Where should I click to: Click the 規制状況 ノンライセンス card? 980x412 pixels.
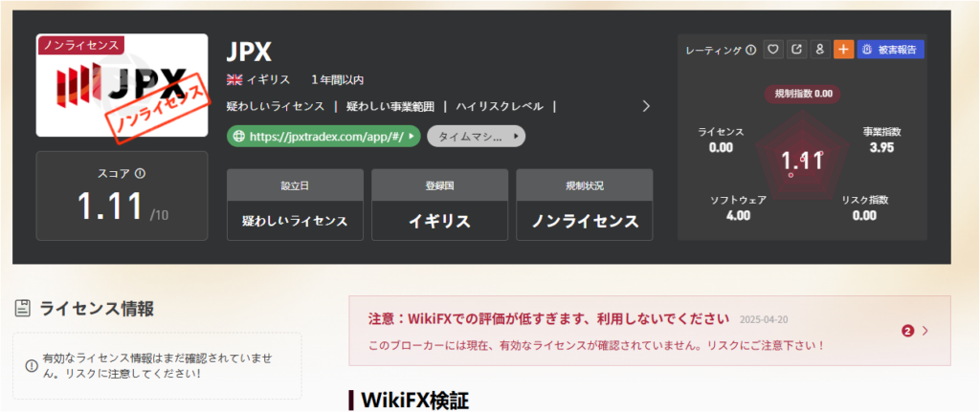(585, 205)
